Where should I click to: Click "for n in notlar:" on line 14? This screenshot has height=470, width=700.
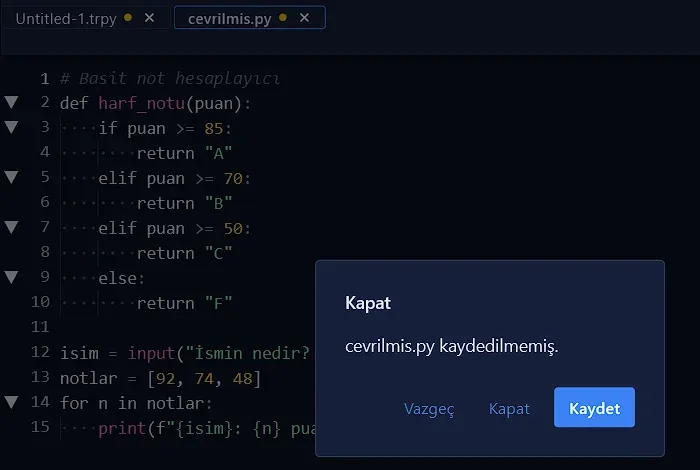coord(136,403)
